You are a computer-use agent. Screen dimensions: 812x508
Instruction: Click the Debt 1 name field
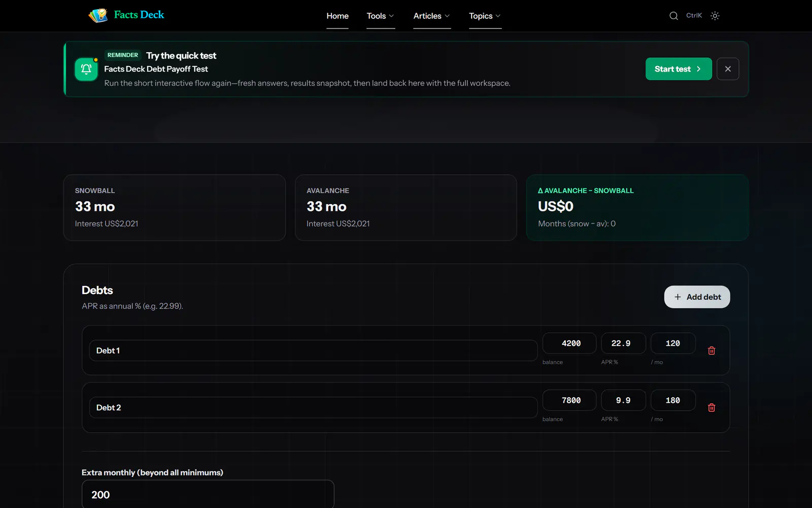[313, 351]
